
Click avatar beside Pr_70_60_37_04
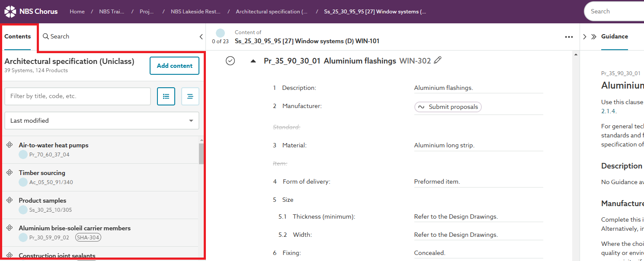23,154
